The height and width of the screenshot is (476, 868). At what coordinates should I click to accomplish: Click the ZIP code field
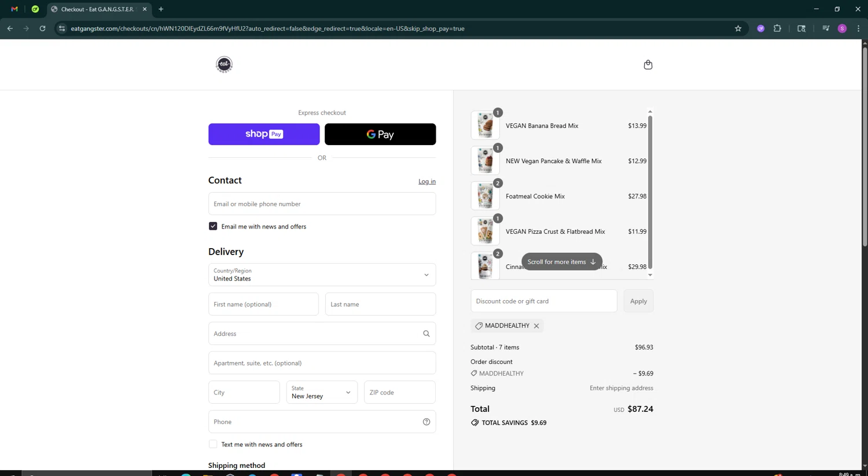point(400,392)
